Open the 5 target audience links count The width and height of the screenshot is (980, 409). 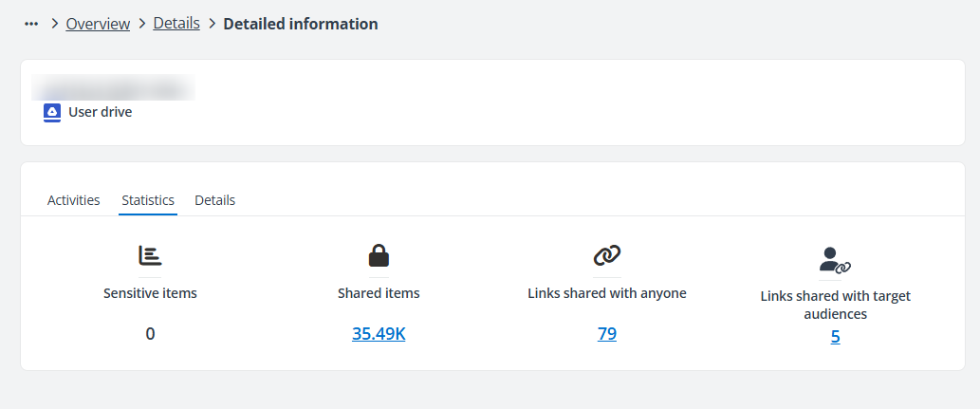point(835,336)
